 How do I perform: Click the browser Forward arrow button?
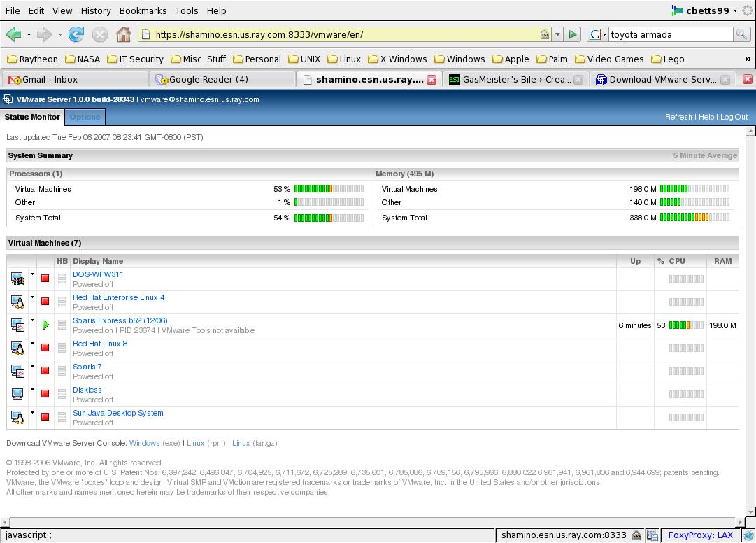click(x=45, y=34)
